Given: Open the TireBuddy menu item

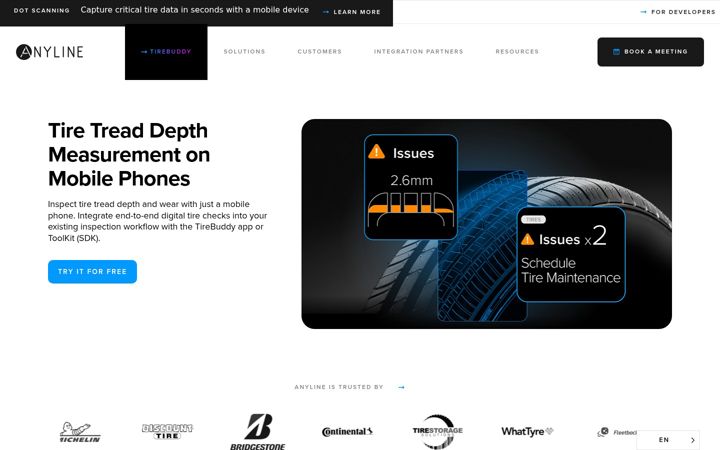Looking at the screenshot, I should click(x=166, y=52).
